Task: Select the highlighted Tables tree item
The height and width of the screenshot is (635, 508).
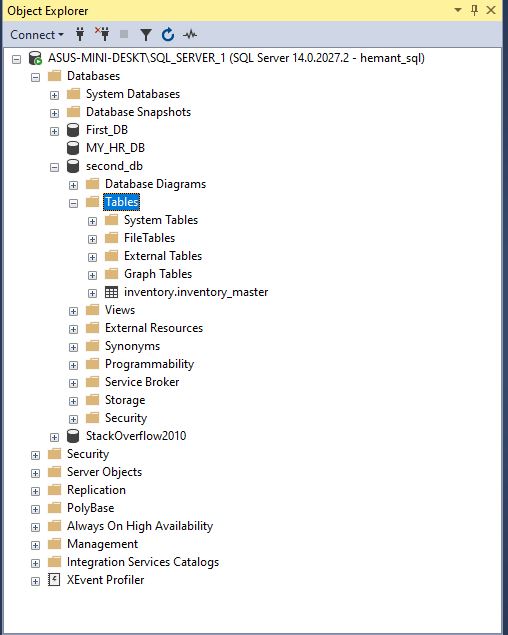Action: pos(122,202)
